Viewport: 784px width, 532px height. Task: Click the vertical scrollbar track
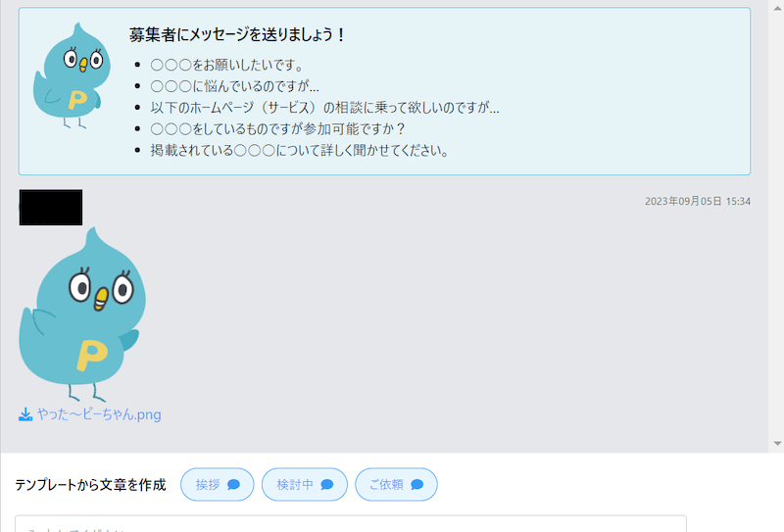click(x=776, y=294)
